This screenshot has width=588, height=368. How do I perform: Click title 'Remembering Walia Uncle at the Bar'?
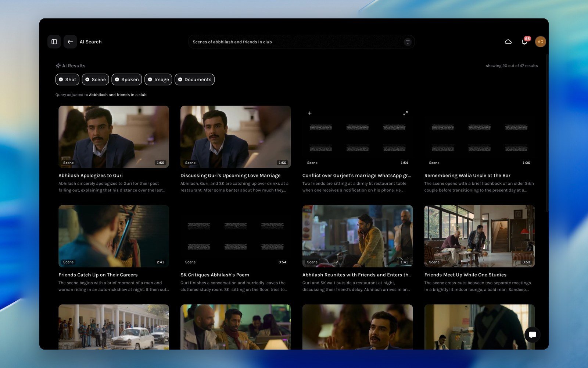467,176
